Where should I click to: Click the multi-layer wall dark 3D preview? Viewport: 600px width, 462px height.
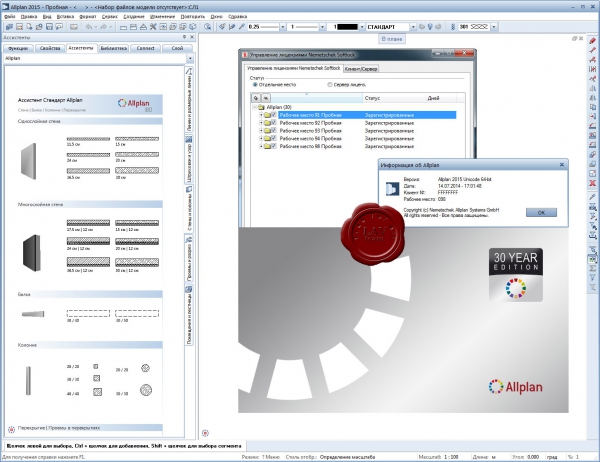point(31,253)
